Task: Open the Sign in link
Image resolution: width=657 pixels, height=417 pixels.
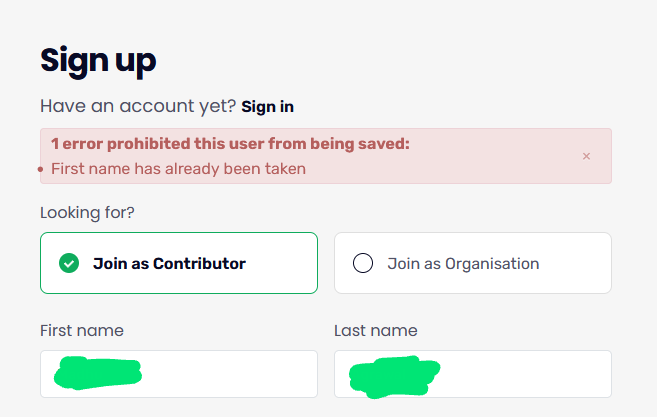Action: [267, 106]
